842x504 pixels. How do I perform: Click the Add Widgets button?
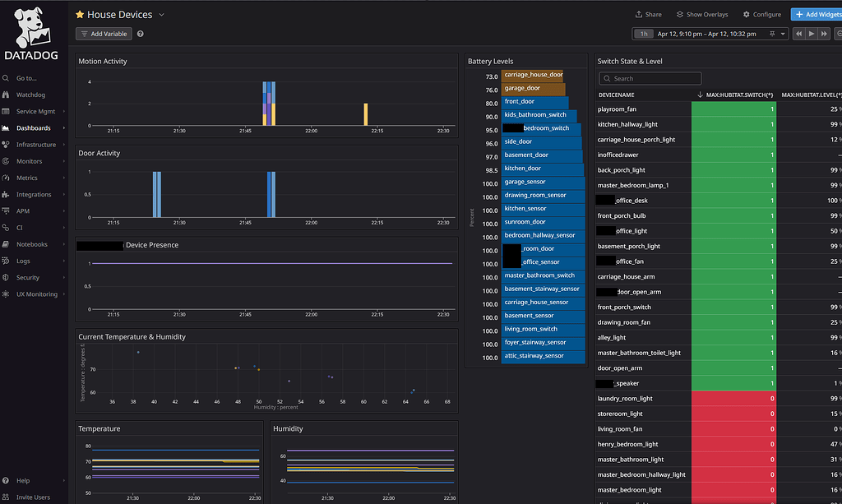click(819, 14)
